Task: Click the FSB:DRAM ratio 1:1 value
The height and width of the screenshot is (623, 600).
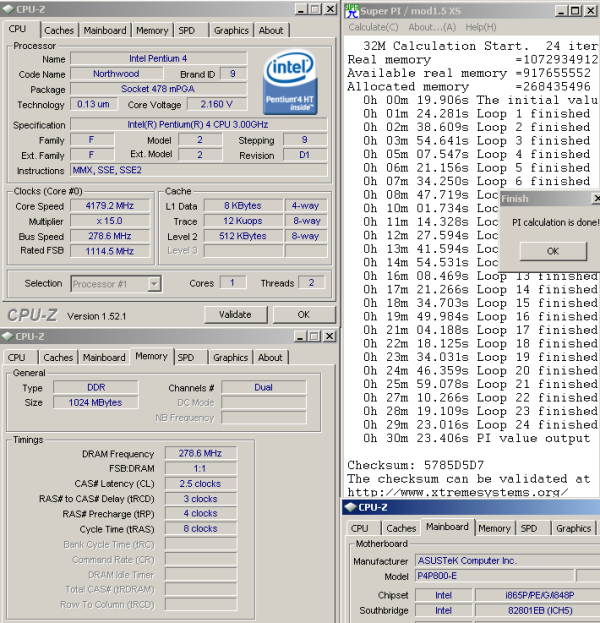Action: tap(201, 468)
